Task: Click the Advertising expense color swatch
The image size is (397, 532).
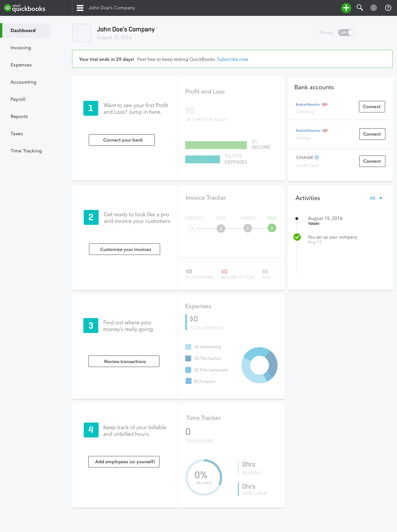Action: coord(188,347)
